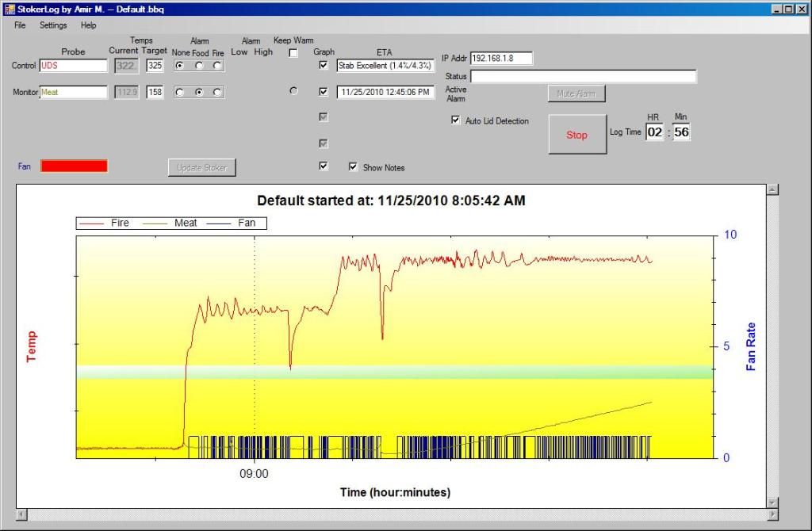Click the graph's vertical scrollbar down arrow
The width and height of the screenshot is (812, 531).
(x=773, y=502)
